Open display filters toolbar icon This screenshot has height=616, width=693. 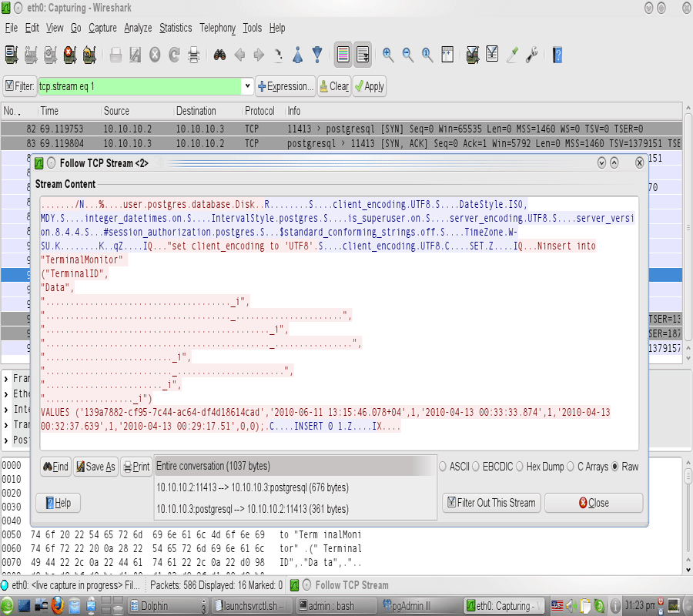coord(492,55)
